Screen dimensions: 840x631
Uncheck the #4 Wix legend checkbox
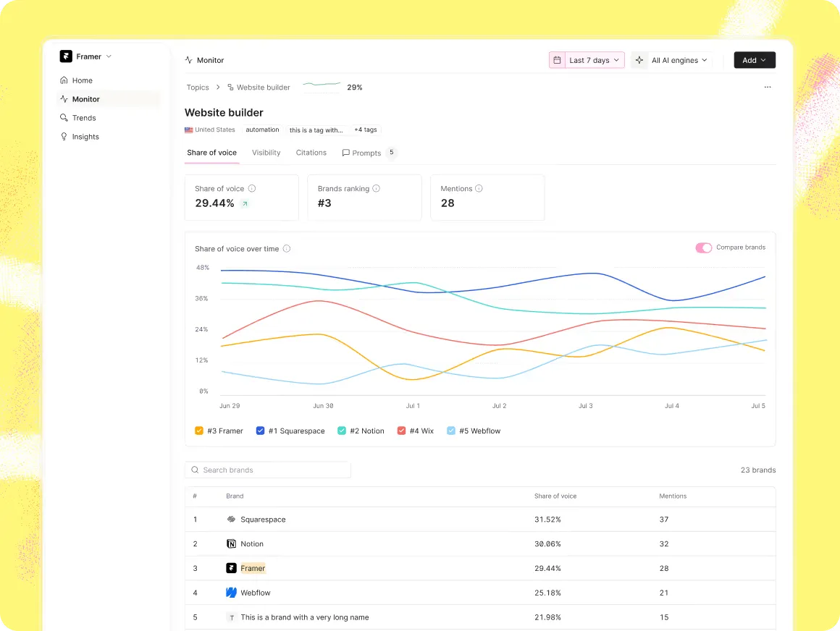(x=401, y=431)
